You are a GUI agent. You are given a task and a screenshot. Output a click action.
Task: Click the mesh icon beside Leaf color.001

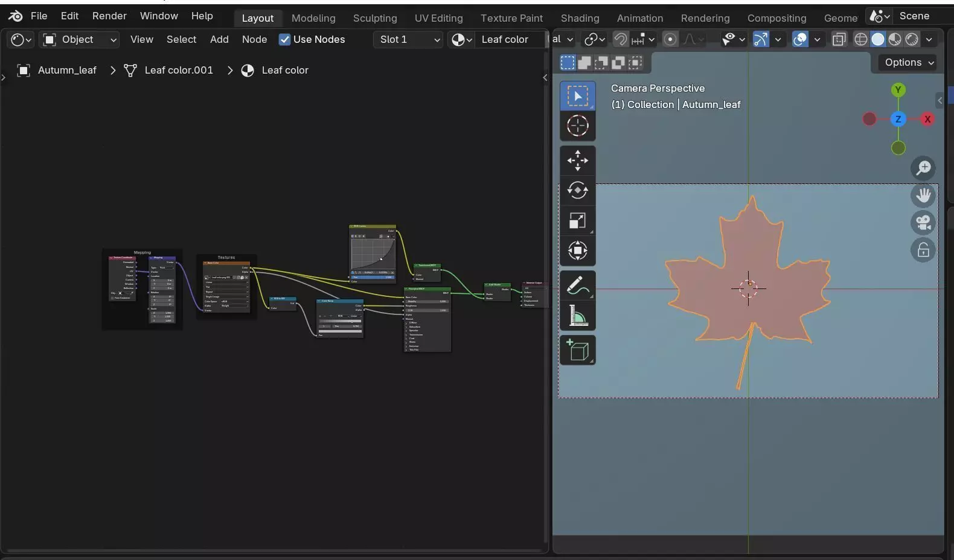point(130,71)
